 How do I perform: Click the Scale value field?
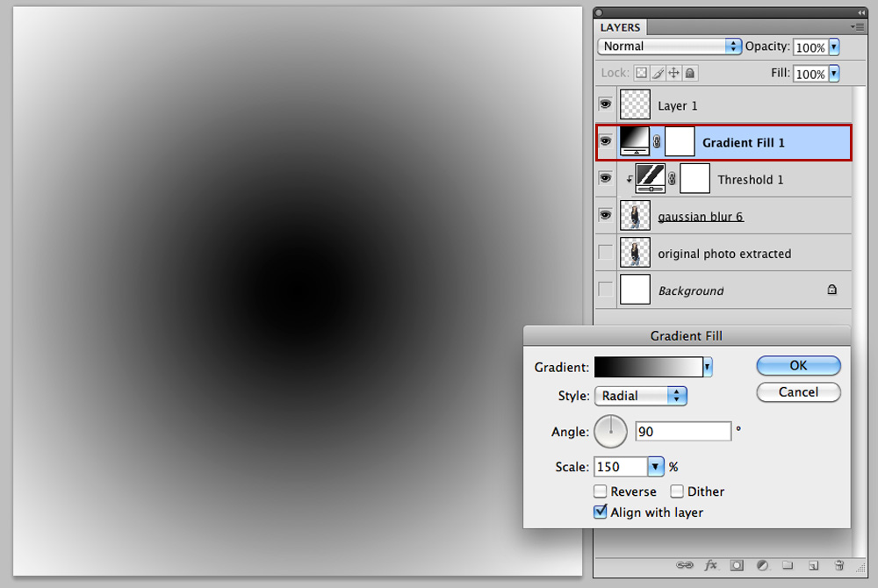[x=621, y=466]
